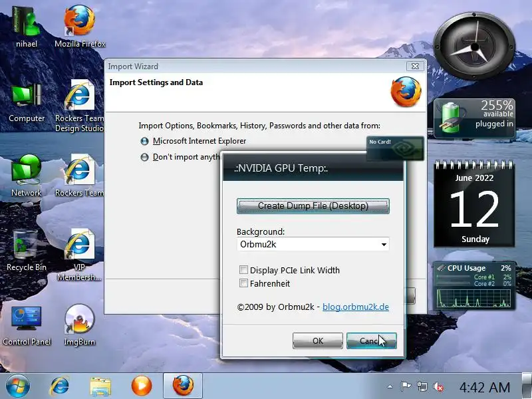Screen dimensions: 532x399
Task: Launch Internet Explorer from the taskbar
Action: pyautogui.click(x=60, y=386)
